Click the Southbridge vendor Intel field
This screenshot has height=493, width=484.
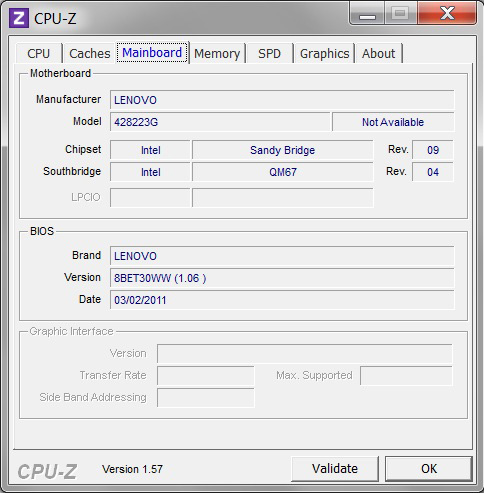(x=150, y=172)
